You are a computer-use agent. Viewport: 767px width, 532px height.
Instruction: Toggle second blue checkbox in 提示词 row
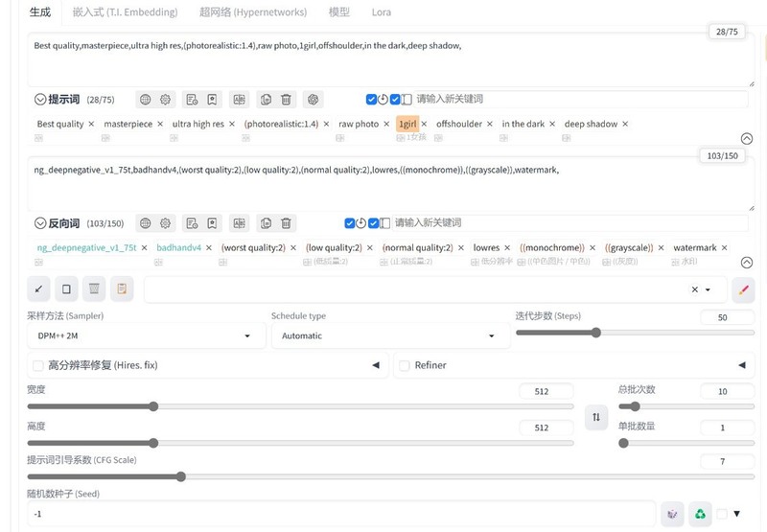coord(395,100)
